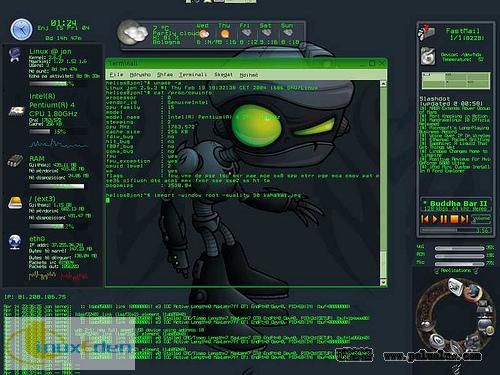Image resolution: width=500 pixels, height=375 pixels.
Task: Click the right arrow beside Applications
Action: [x=477, y=271]
